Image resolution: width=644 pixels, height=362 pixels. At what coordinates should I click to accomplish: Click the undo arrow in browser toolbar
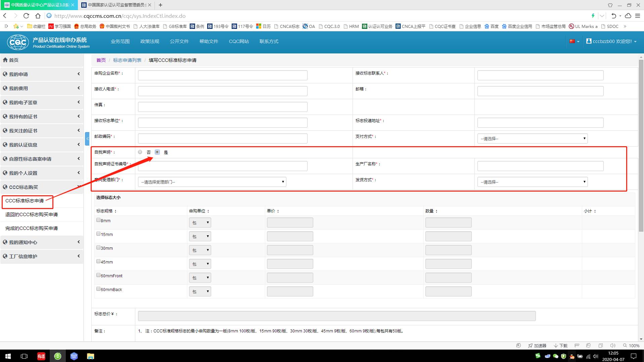[x=614, y=16]
